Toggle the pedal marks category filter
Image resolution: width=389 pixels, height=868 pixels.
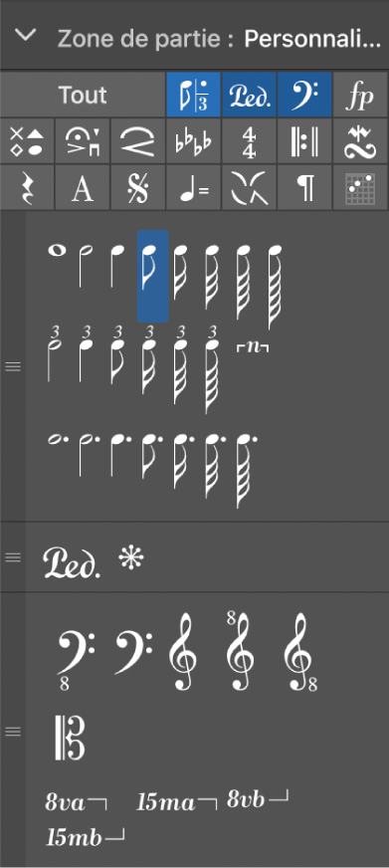pos(249,95)
